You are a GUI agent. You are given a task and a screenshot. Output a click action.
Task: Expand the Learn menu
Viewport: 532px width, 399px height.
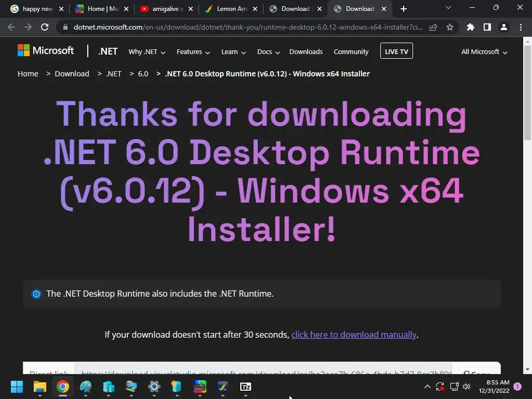[x=233, y=52]
